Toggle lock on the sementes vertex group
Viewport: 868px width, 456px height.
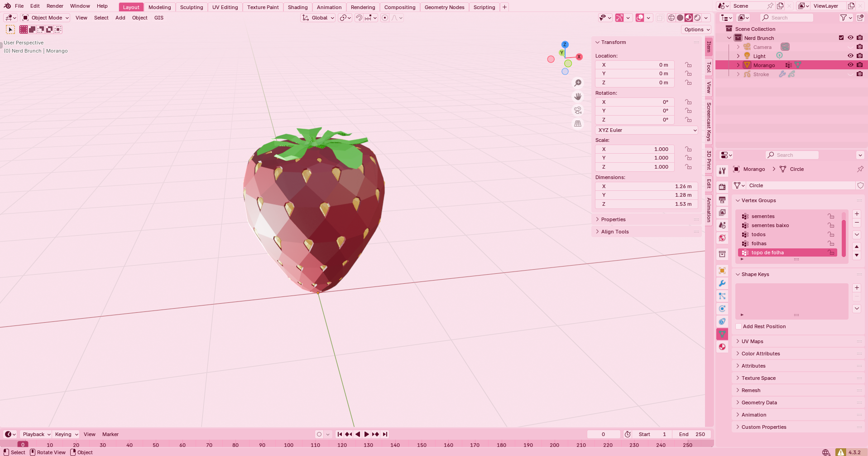(x=831, y=216)
